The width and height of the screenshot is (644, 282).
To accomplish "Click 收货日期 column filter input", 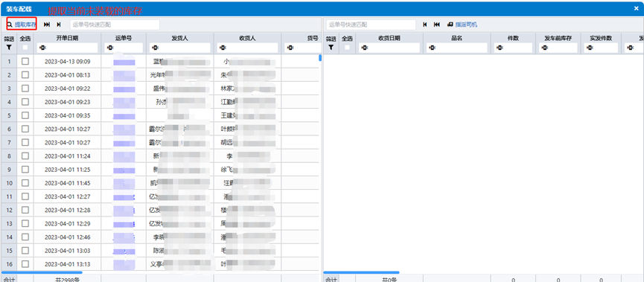I will coord(389,48).
